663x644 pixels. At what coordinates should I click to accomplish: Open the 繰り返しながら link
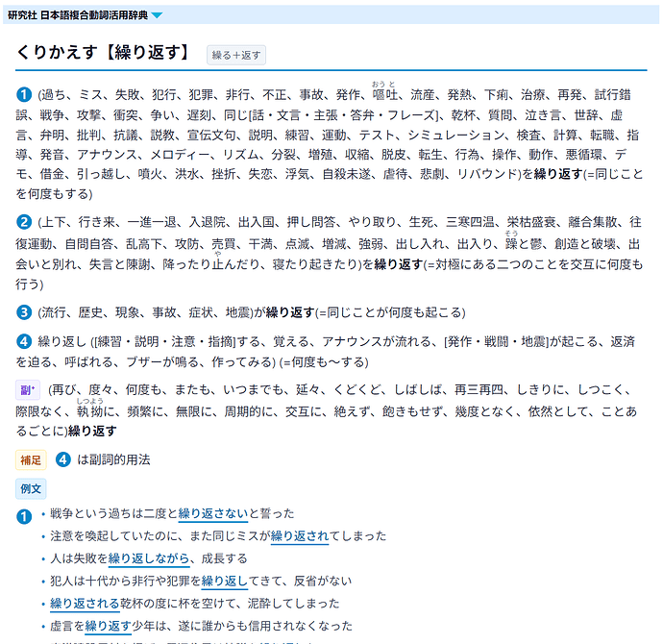[149, 558]
